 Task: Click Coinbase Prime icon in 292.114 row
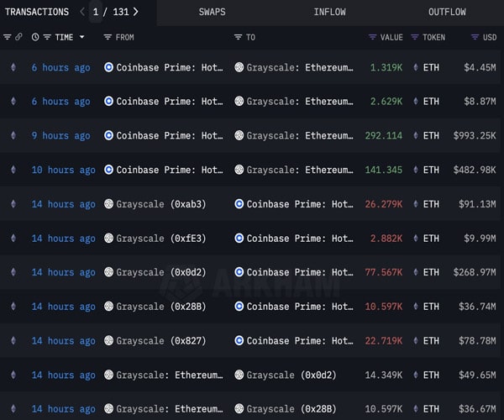pos(108,135)
